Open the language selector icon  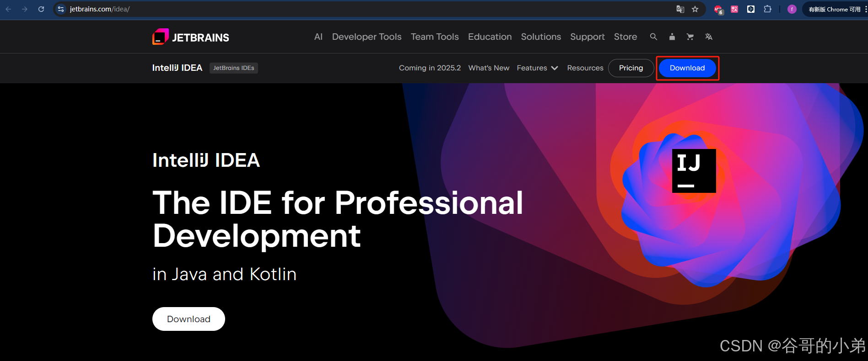point(709,37)
